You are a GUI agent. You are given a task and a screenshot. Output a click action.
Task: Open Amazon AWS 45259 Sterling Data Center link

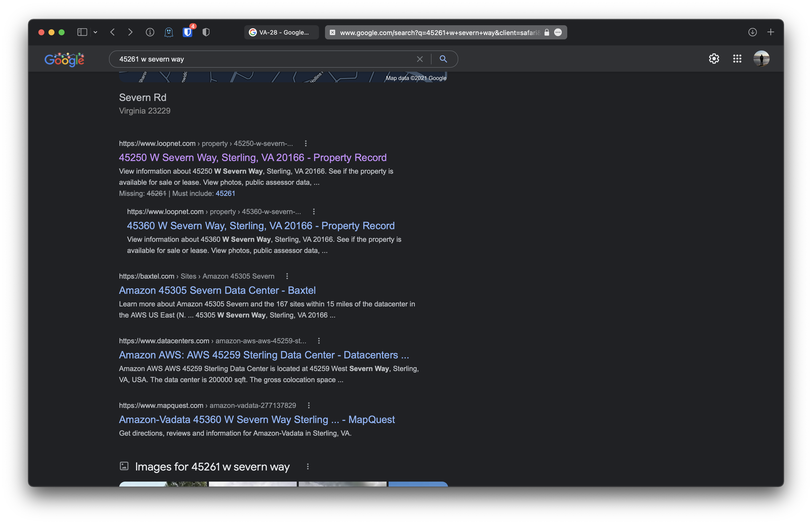(x=264, y=355)
